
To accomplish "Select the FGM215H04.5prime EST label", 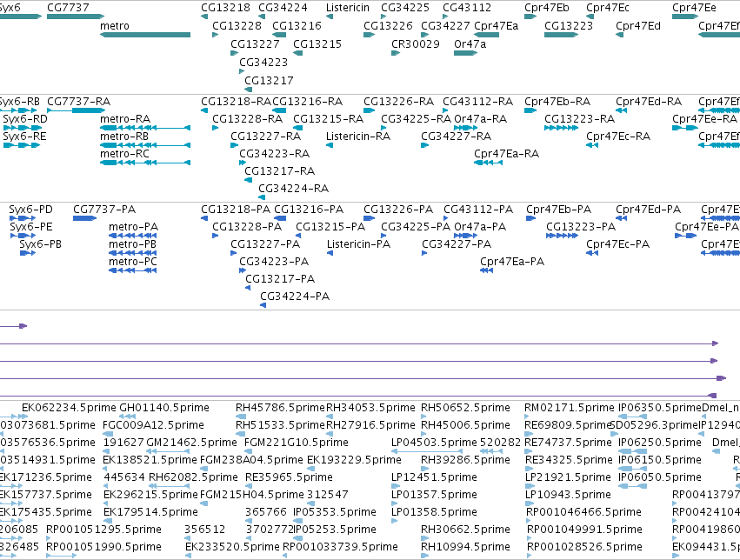I will click(x=252, y=495).
